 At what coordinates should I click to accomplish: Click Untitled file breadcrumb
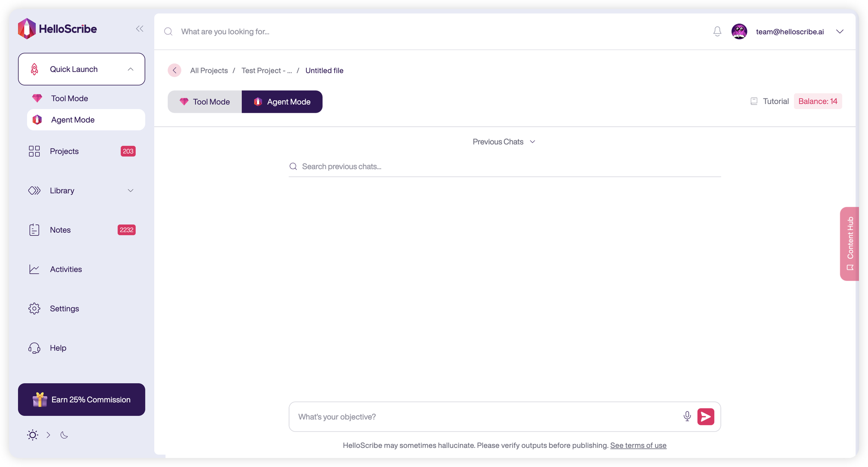324,71
